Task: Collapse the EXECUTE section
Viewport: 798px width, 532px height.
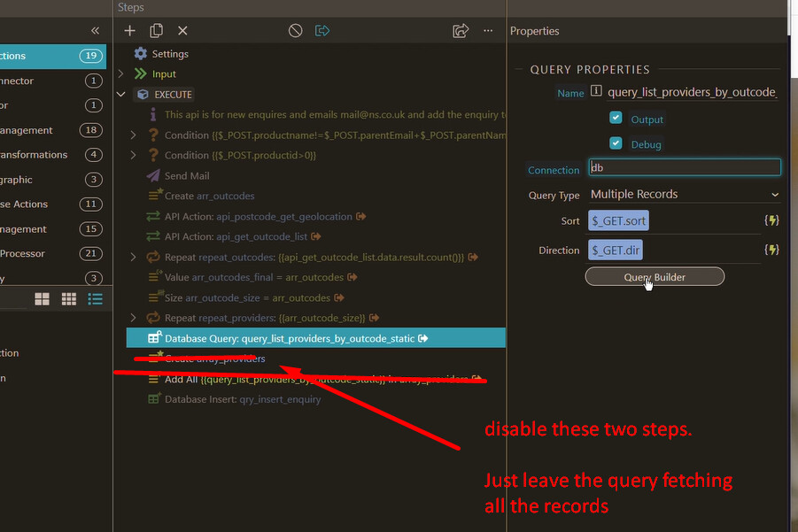Action: tap(120, 94)
